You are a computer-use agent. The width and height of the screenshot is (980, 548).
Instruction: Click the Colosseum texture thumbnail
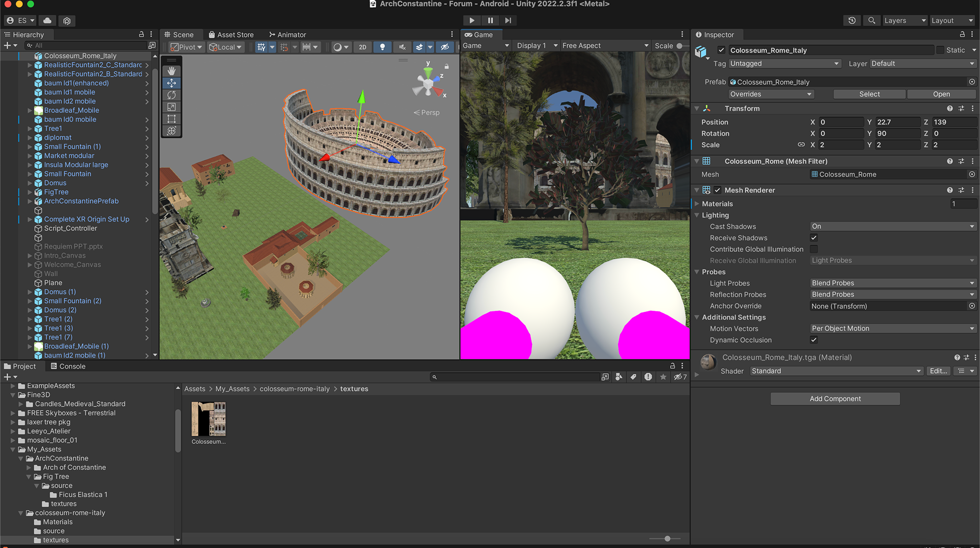click(209, 419)
